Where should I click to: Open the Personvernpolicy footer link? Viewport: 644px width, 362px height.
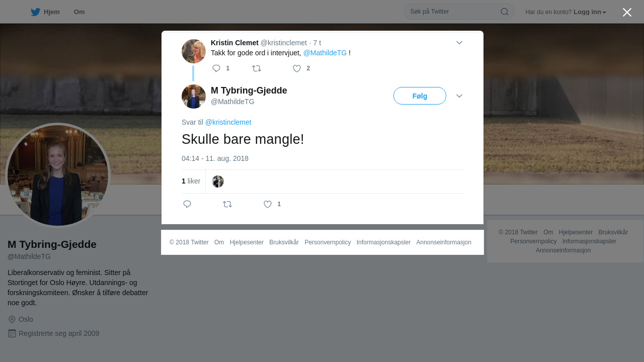pos(328,242)
